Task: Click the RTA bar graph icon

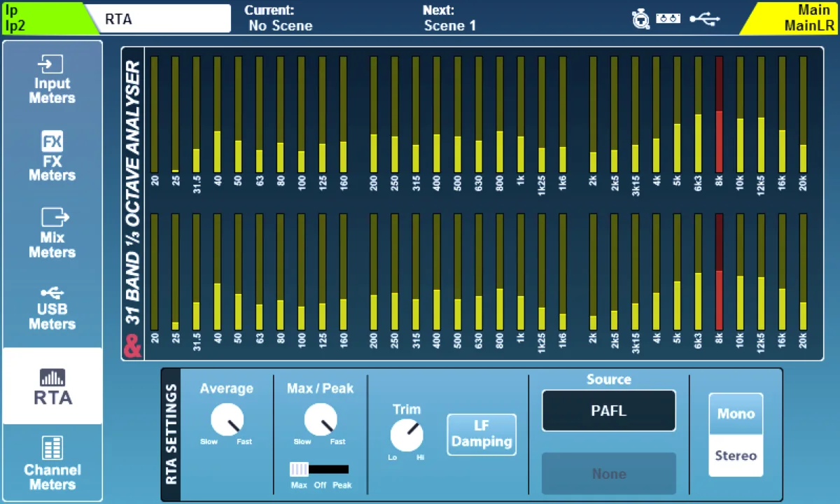Action: (x=52, y=377)
